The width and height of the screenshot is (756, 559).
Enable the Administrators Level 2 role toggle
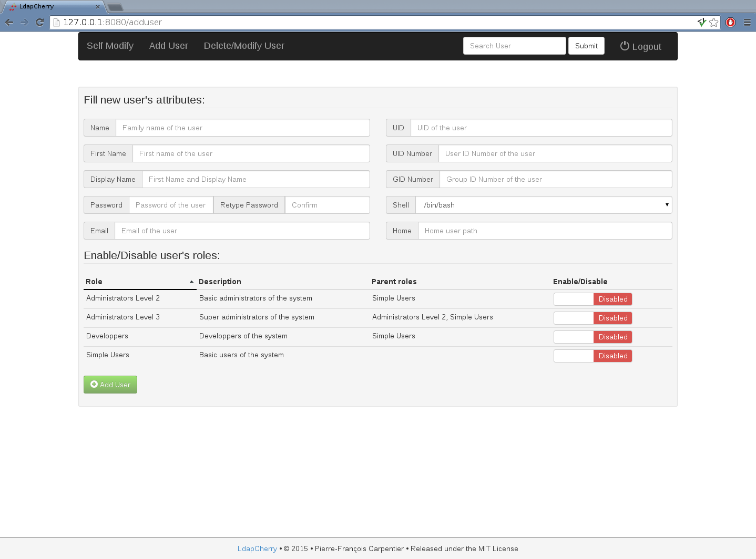592,299
